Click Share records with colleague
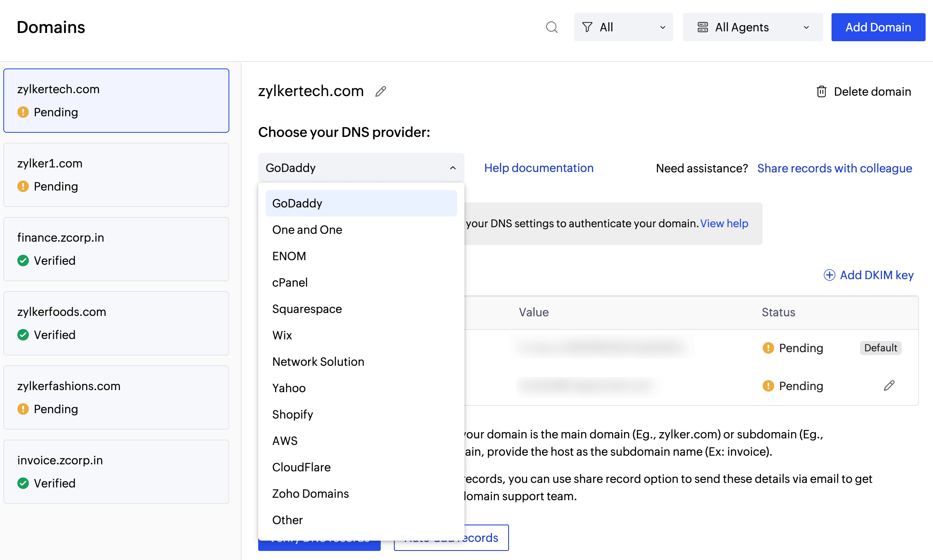The image size is (933, 560). click(834, 168)
